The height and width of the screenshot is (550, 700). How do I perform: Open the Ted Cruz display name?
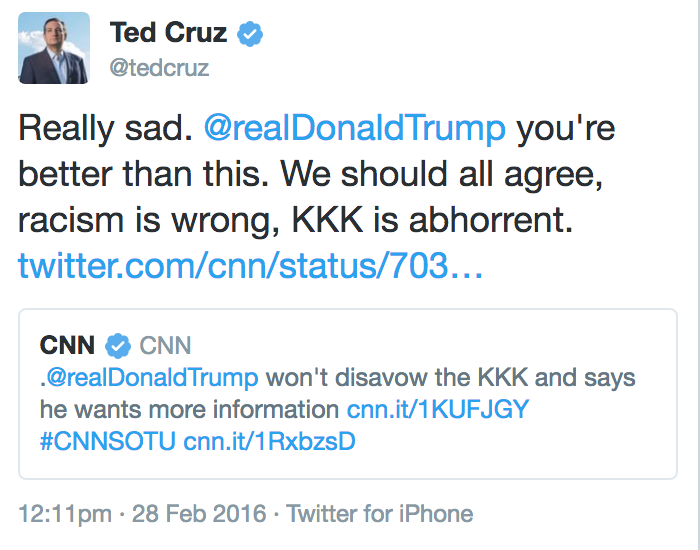(168, 33)
